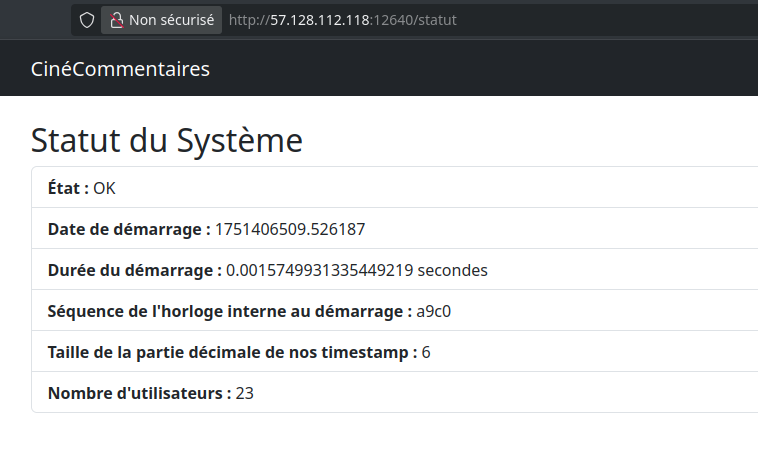Click the Date de démarrage label
758x452 pixels.
129,229
